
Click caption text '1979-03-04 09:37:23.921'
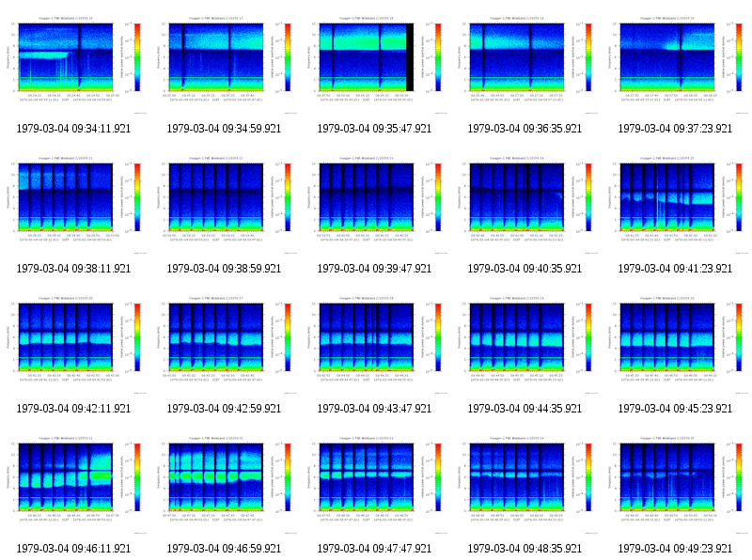(676, 129)
